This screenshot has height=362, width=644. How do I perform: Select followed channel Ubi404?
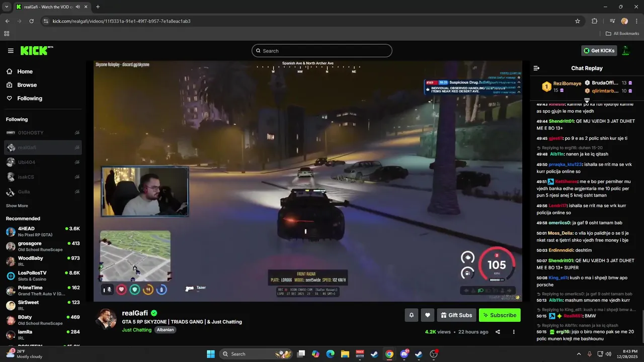click(x=43, y=162)
